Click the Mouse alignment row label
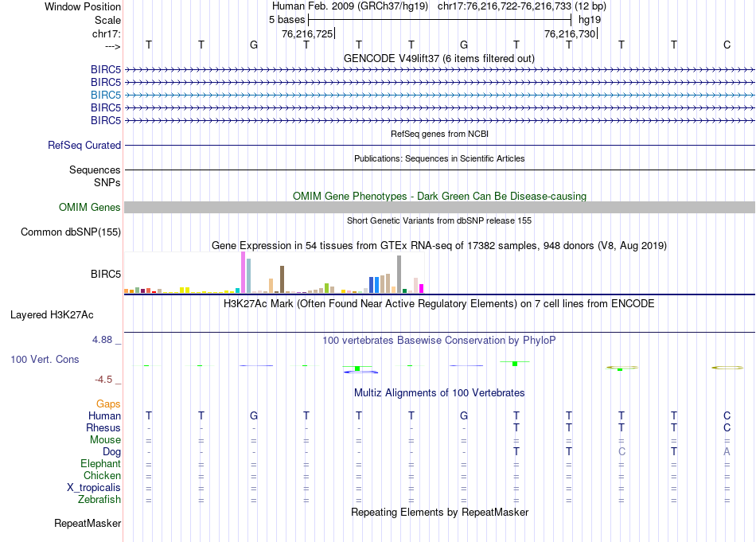The height and width of the screenshot is (542, 756). [105, 440]
